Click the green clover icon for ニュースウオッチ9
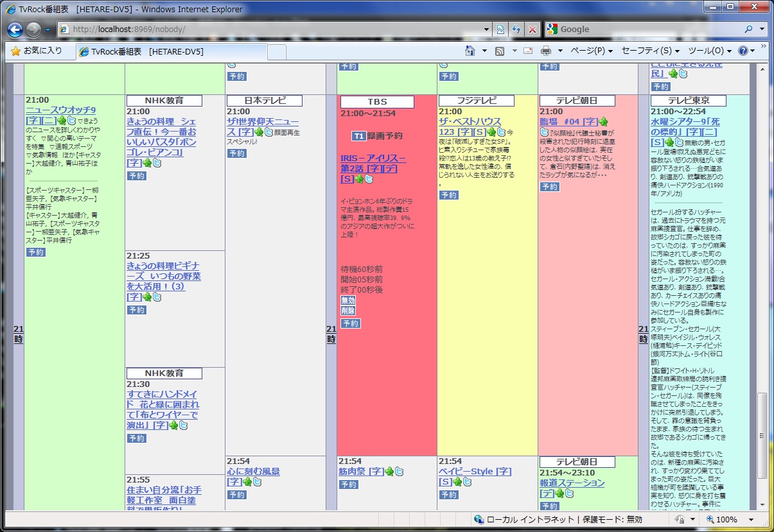The height and width of the screenshot is (532, 774). 62,121
